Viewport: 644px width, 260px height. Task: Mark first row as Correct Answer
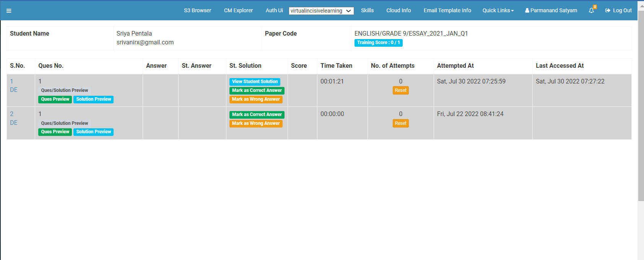click(257, 90)
